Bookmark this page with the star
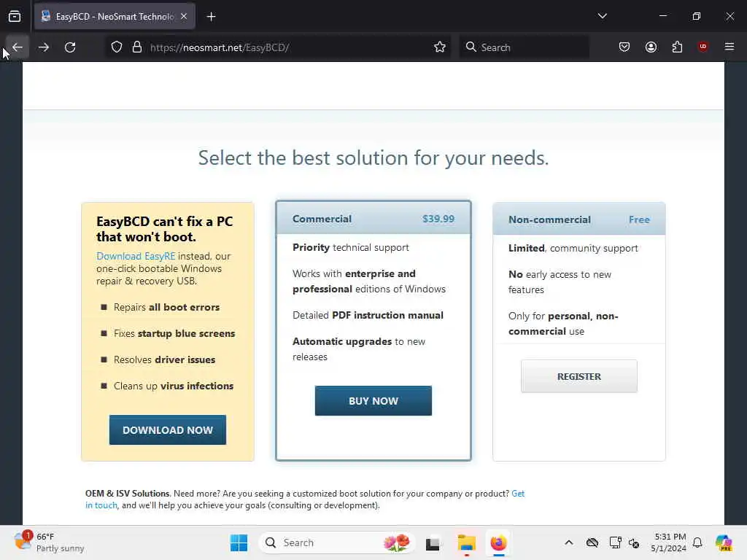 [x=440, y=47]
